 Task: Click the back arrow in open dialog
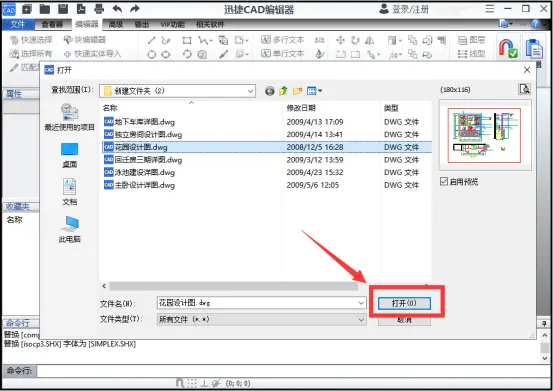pyautogui.click(x=270, y=91)
